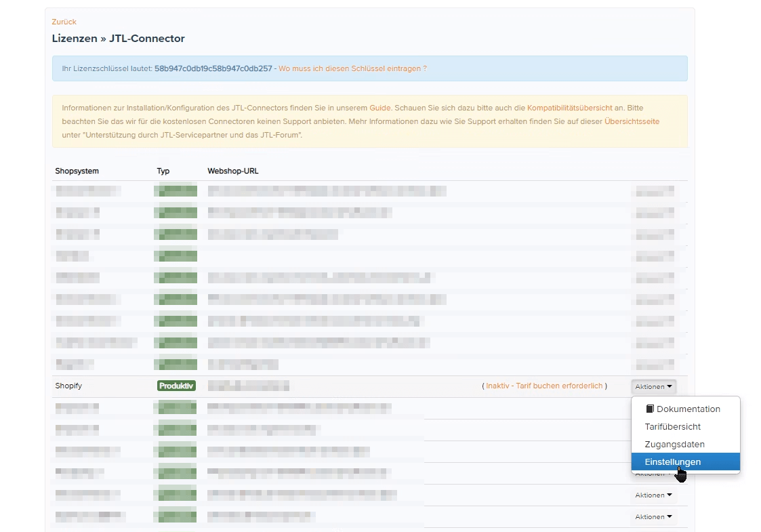The height and width of the screenshot is (532, 761).
Task: Visit the Übersichtsseite link
Action: point(632,121)
